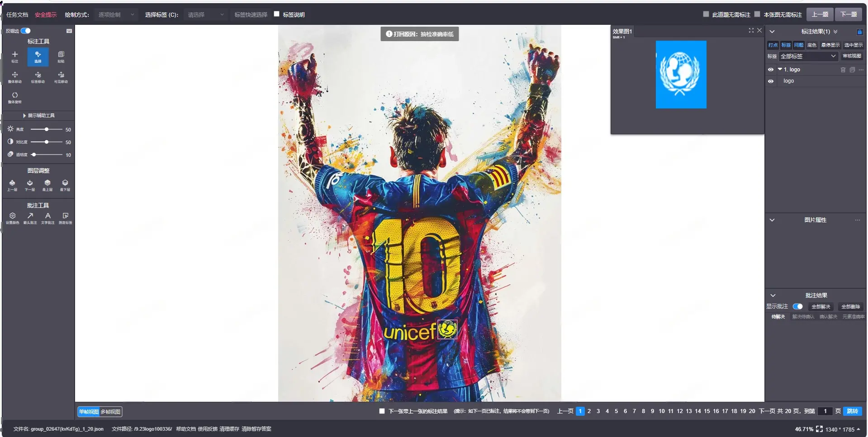Close the 效果图1 preview panel
The height and width of the screenshot is (437, 868).
pyautogui.click(x=759, y=30)
